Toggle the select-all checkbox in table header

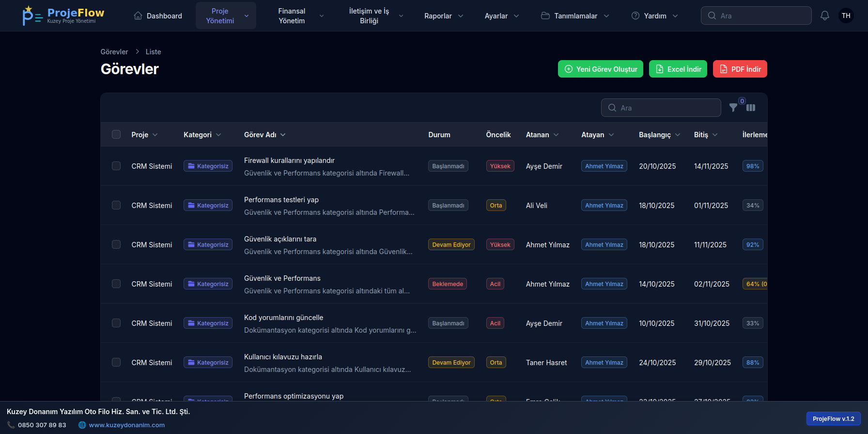(116, 134)
